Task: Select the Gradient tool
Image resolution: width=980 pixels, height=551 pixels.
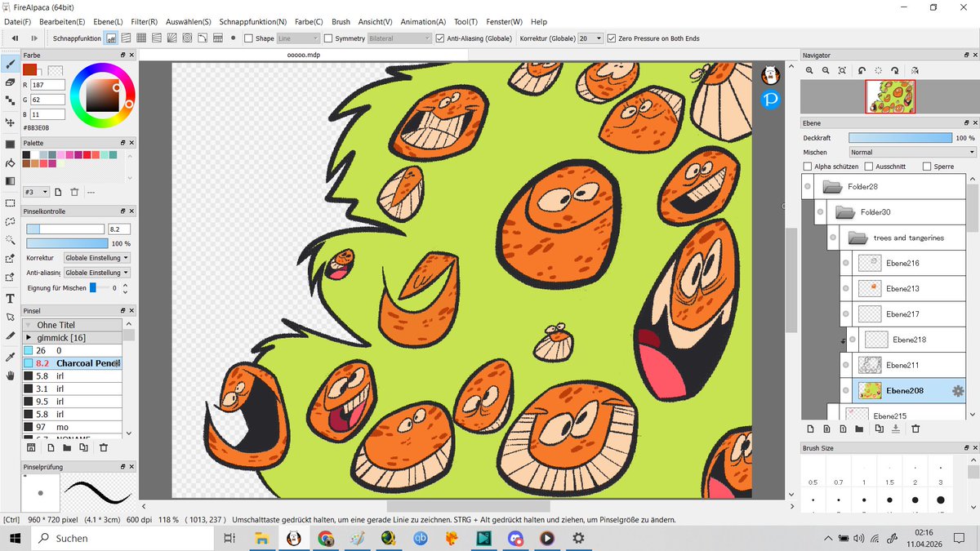Action: [10, 181]
